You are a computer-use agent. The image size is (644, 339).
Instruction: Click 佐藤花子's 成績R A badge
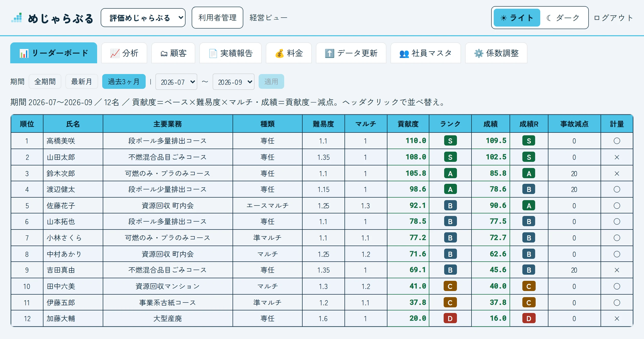coord(529,205)
